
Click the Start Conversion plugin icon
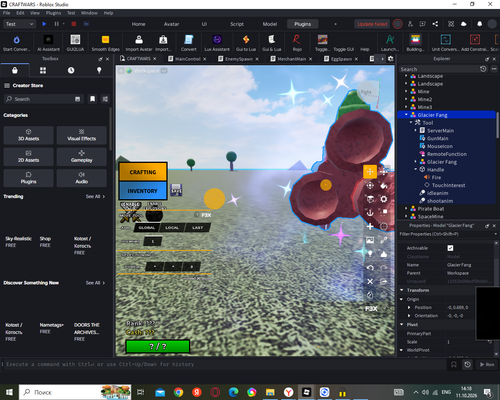tap(16, 43)
